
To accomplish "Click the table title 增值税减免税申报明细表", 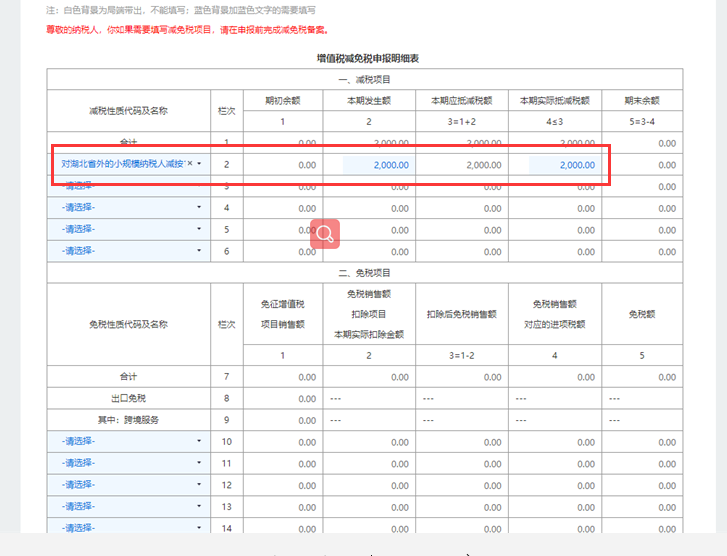I will (x=368, y=58).
